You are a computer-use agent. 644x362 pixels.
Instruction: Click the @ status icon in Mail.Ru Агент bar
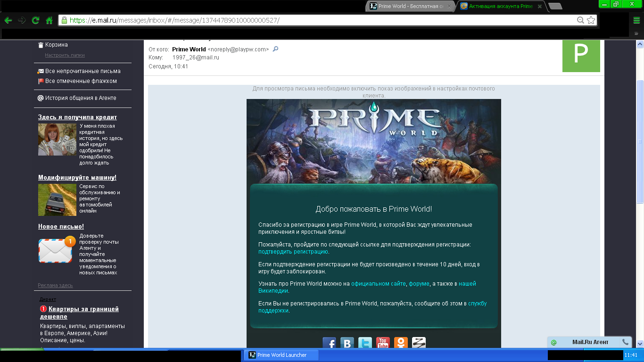click(x=553, y=343)
